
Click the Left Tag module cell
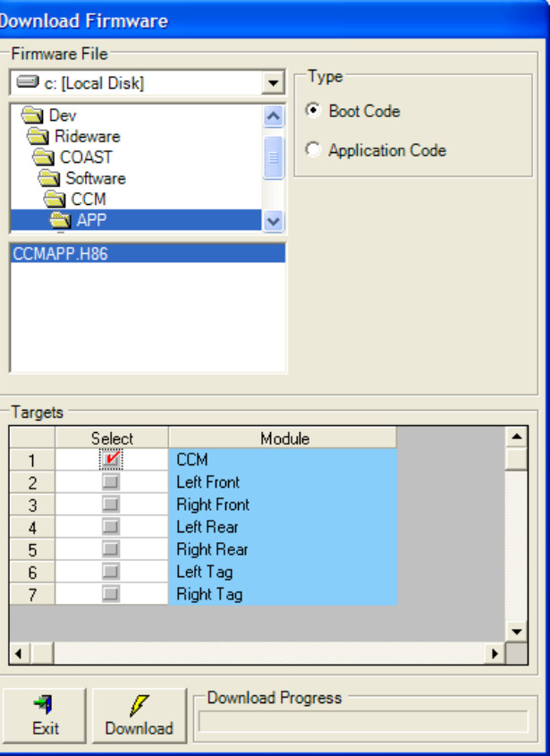[283, 572]
